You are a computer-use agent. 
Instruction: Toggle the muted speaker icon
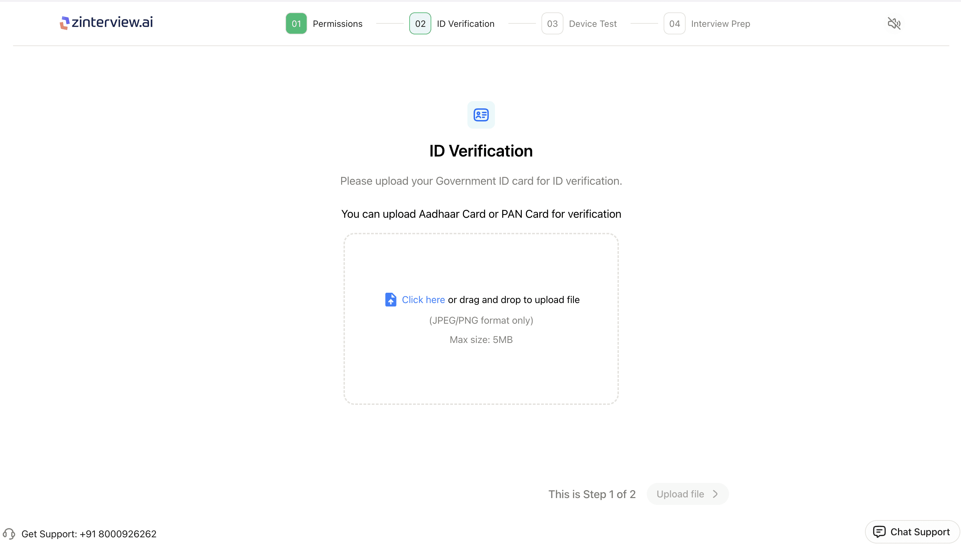(x=894, y=24)
